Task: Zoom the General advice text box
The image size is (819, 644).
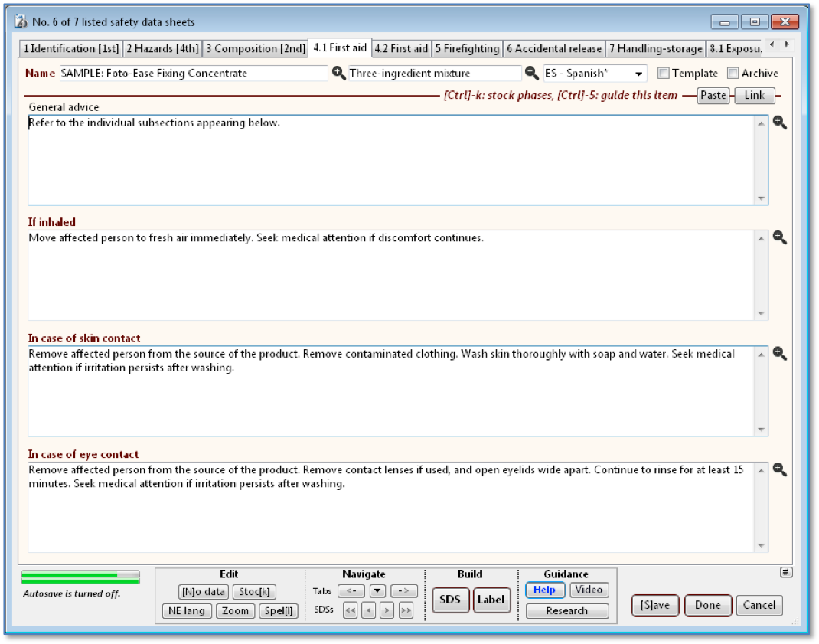Action: [780, 123]
